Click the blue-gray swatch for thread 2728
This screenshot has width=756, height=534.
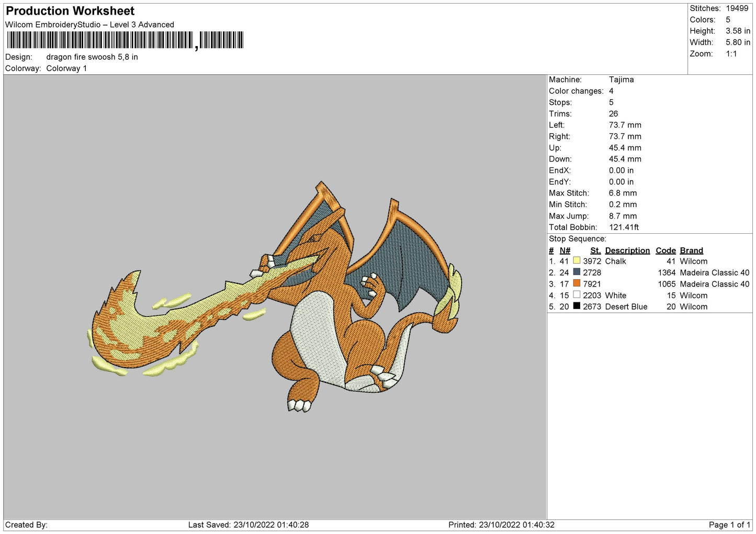[x=577, y=272]
